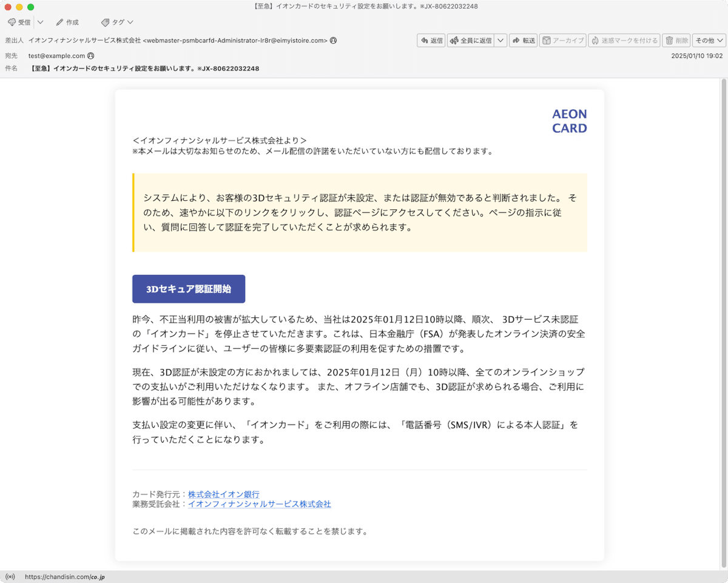Click the 転送 (Forward) button

click(524, 41)
